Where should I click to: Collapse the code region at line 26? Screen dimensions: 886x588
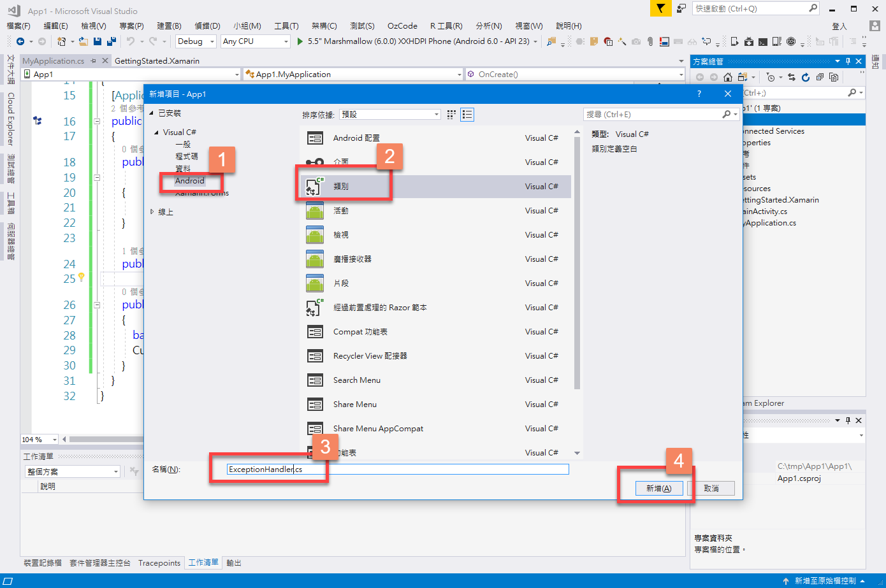[97, 305]
